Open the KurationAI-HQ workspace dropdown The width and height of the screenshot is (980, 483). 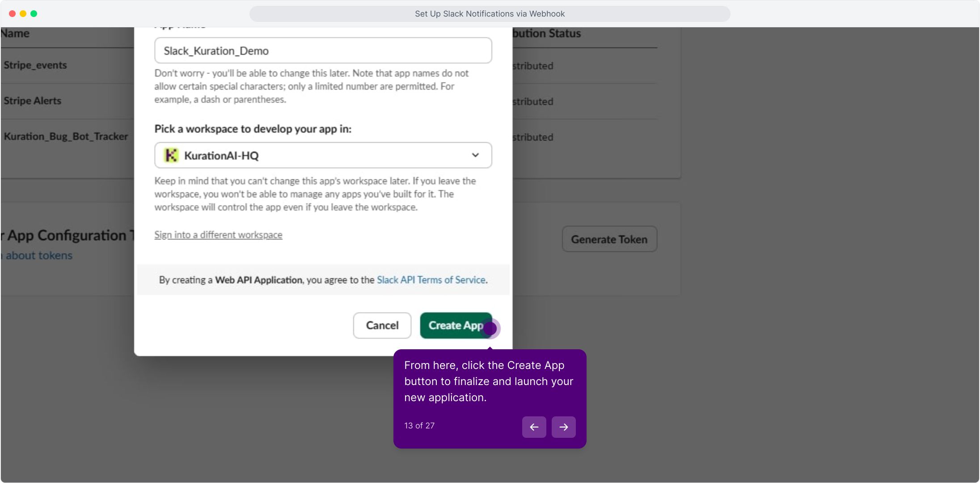323,155
